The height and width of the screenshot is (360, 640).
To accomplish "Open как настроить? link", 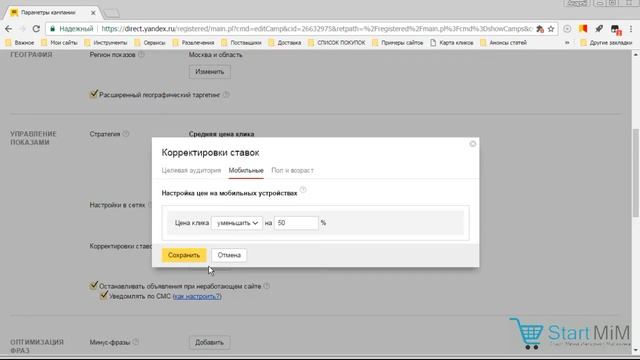I will (x=197, y=296).
